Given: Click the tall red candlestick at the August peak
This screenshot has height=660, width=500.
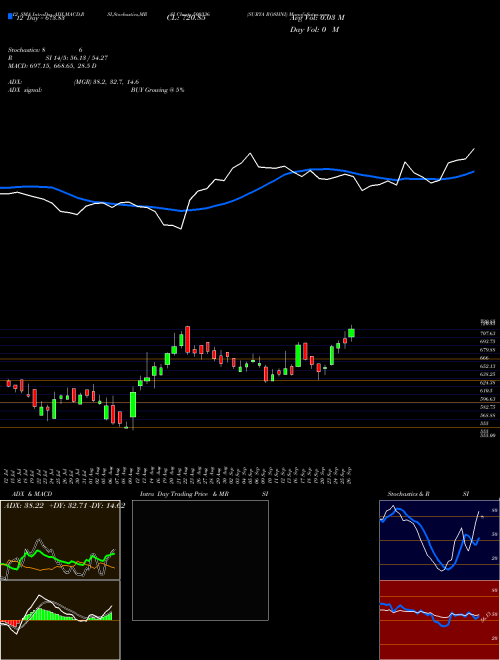Looking at the screenshot, I should click(x=188, y=340).
